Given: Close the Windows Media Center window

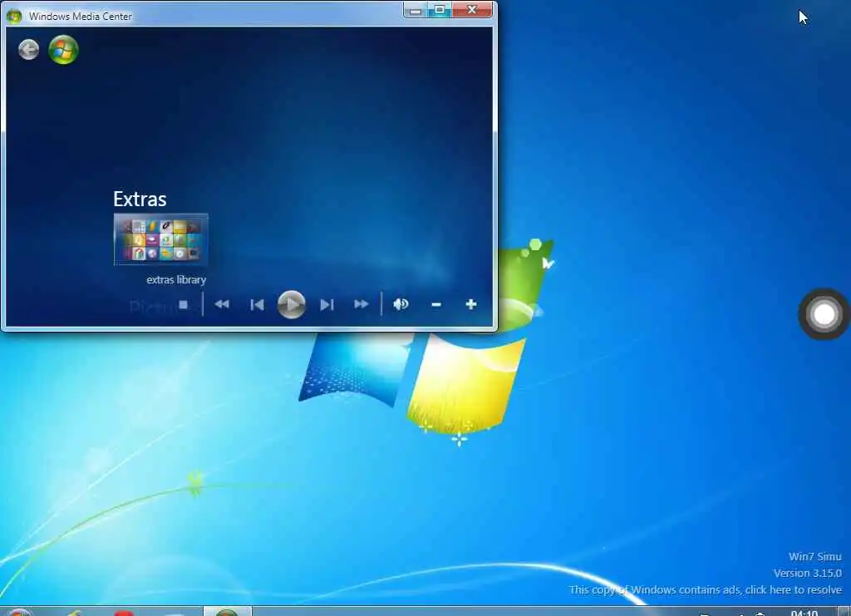Looking at the screenshot, I should pyautogui.click(x=472, y=10).
